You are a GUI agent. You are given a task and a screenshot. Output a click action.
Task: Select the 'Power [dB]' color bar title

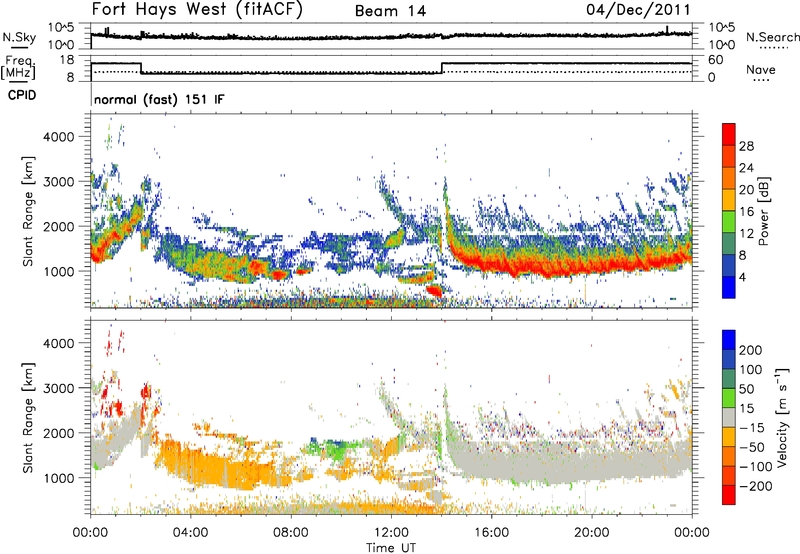763,211
